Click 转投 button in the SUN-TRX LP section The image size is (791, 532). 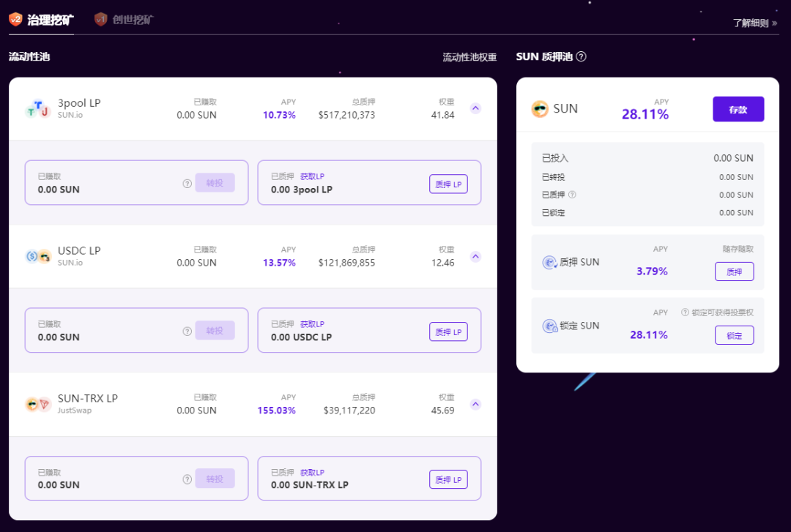pyautogui.click(x=215, y=479)
